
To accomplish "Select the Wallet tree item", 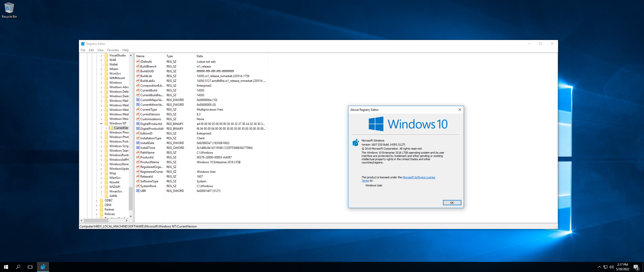I will (113, 64).
